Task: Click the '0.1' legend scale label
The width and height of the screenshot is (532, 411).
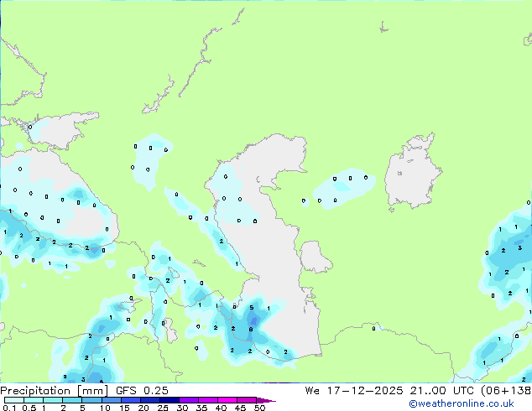Action: (9, 408)
